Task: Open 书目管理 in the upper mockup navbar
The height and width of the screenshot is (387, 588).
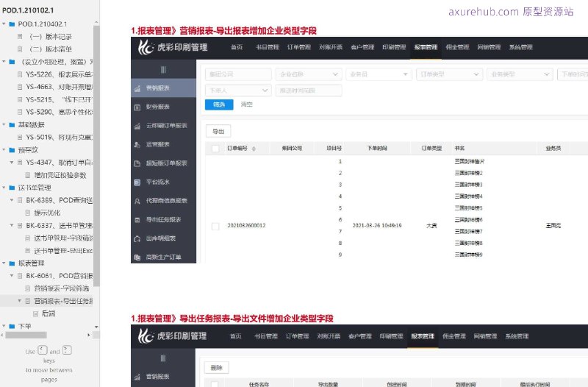Action: pos(268,47)
